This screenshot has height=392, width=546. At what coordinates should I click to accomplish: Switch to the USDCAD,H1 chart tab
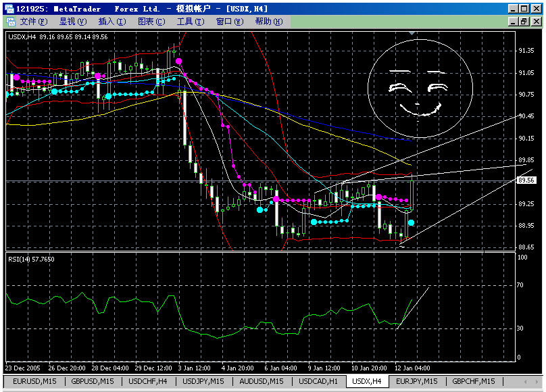click(318, 381)
